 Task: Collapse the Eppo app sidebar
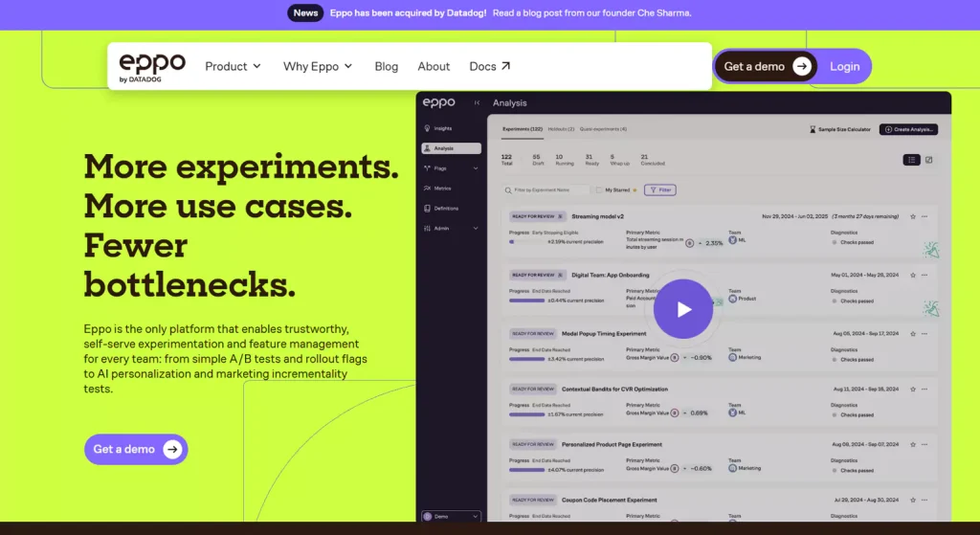pos(477,102)
